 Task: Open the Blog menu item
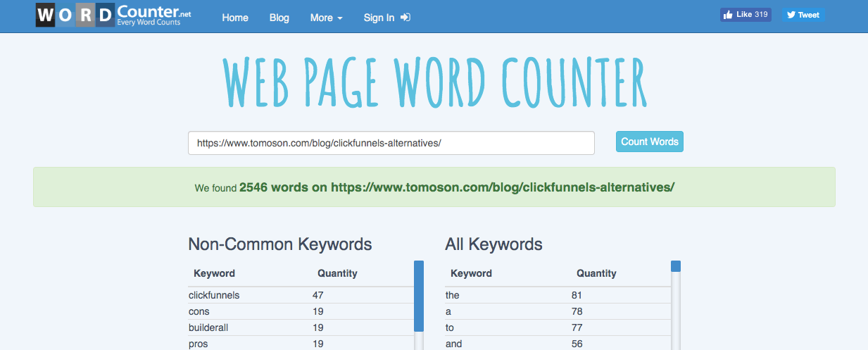tap(279, 18)
